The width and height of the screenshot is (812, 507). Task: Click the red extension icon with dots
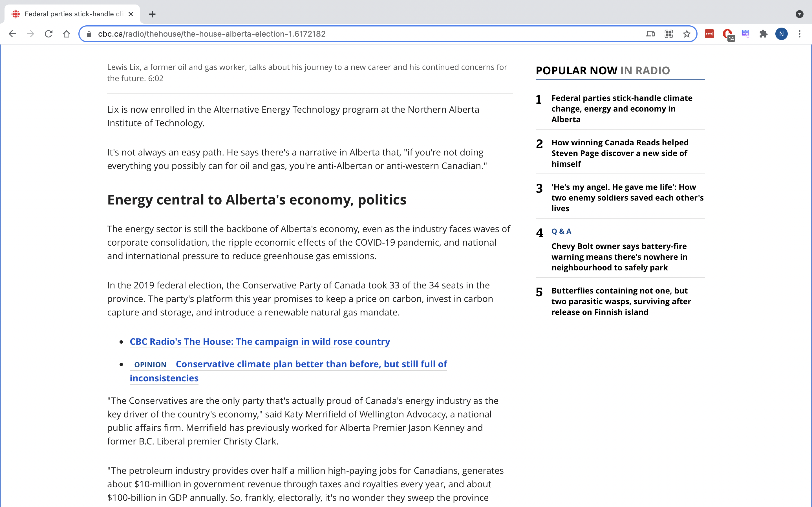pyautogui.click(x=709, y=34)
